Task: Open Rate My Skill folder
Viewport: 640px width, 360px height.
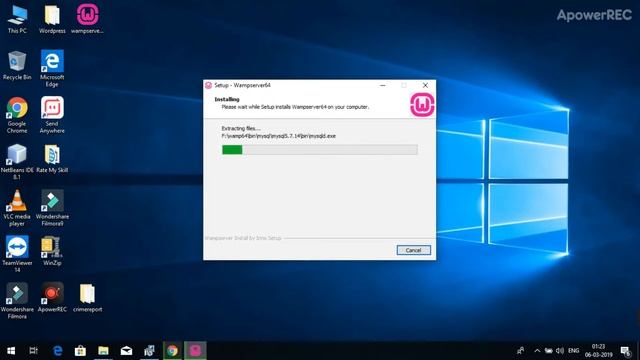Action: tap(52, 159)
